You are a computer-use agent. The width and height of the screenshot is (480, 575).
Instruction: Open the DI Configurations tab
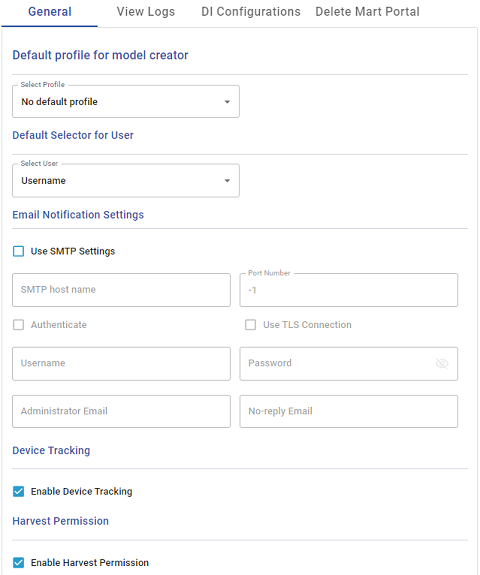point(251,12)
